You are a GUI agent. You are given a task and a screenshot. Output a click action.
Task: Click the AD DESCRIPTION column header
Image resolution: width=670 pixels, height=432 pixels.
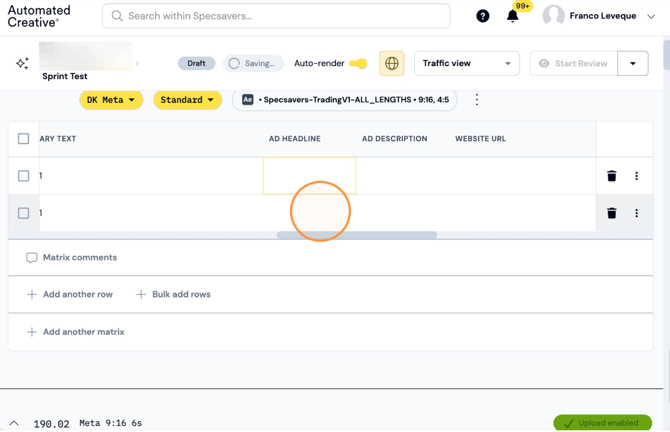click(394, 138)
